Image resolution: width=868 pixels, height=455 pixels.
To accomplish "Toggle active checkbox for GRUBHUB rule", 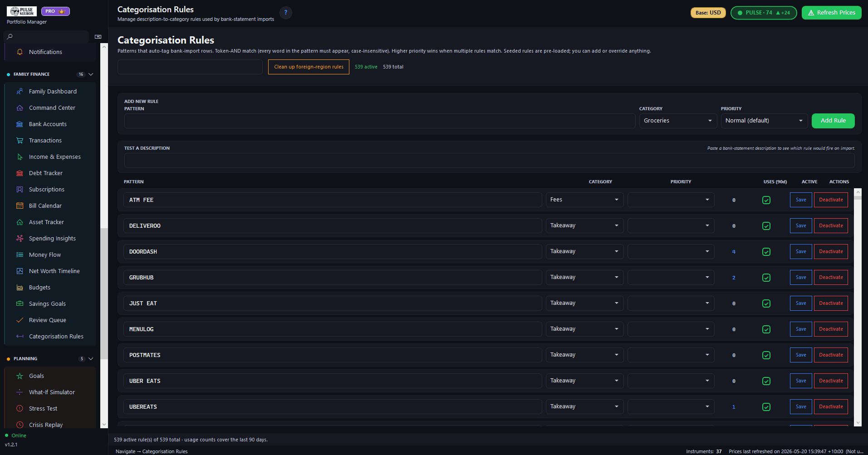I will 766,278.
